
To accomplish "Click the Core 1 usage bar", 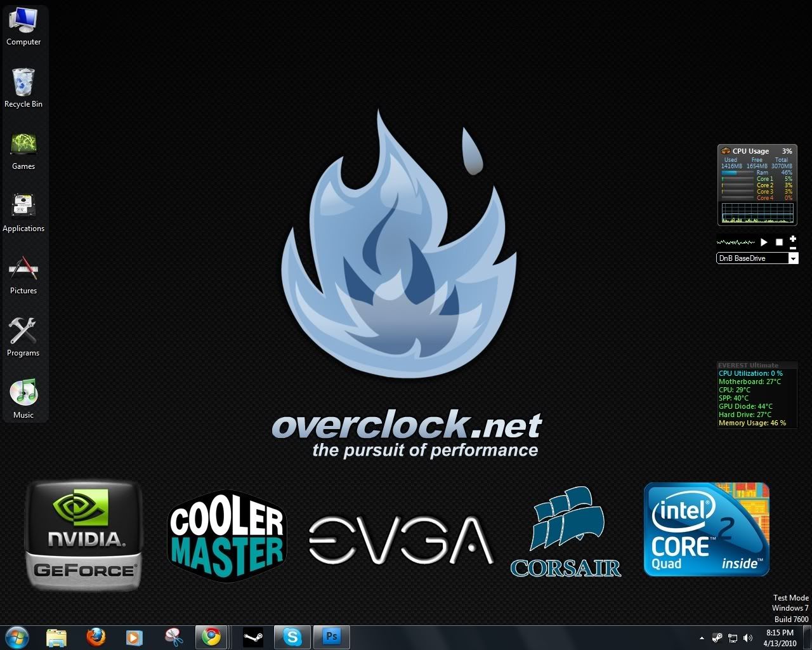I will [737, 179].
